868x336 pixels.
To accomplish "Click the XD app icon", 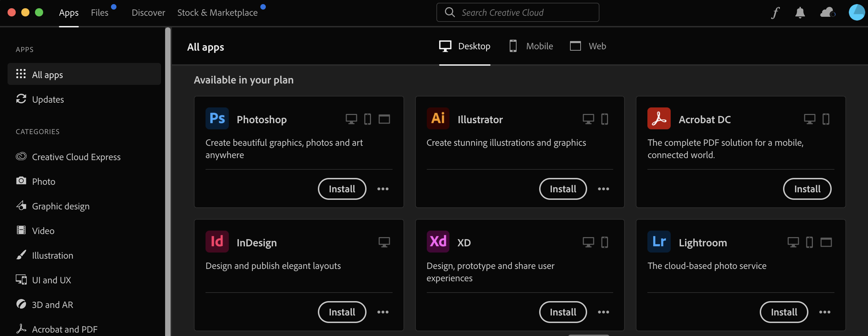I will pyautogui.click(x=438, y=242).
